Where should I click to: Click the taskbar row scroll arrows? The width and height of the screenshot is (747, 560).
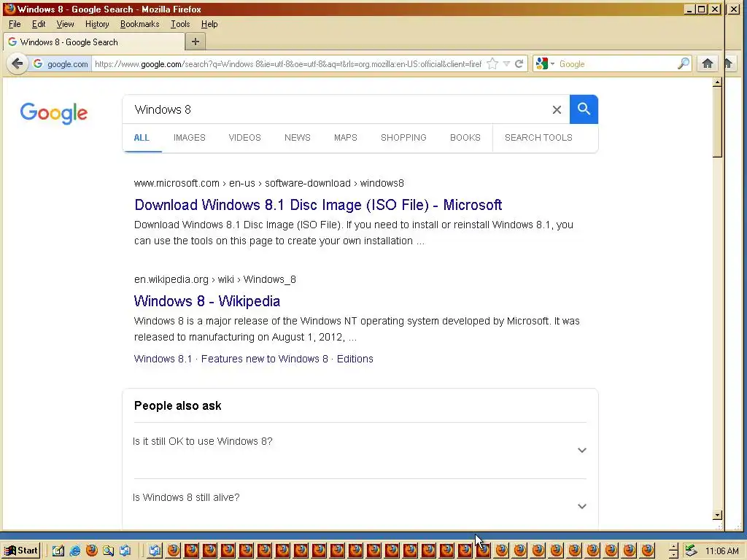673,551
